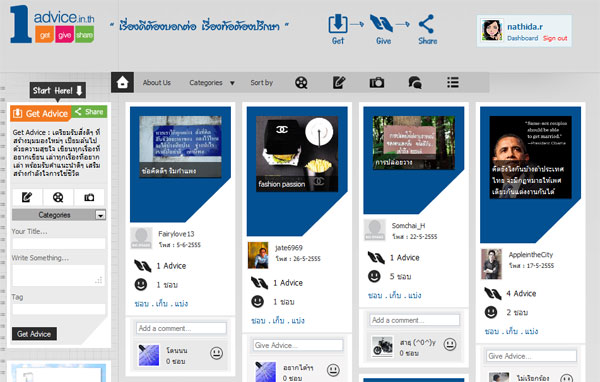Choose camera icon in sidebar form
This screenshot has width=600, height=382.
pyautogui.click(x=89, y=197)
